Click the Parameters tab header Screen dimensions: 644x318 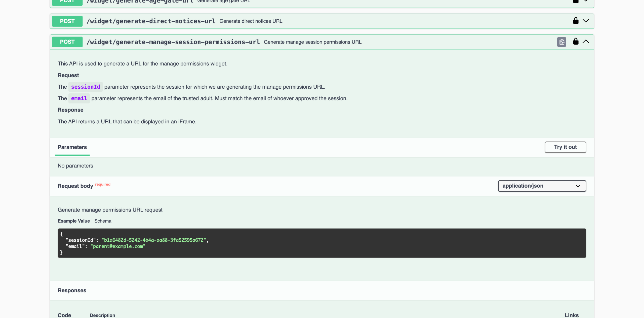(x=72, y=147)
